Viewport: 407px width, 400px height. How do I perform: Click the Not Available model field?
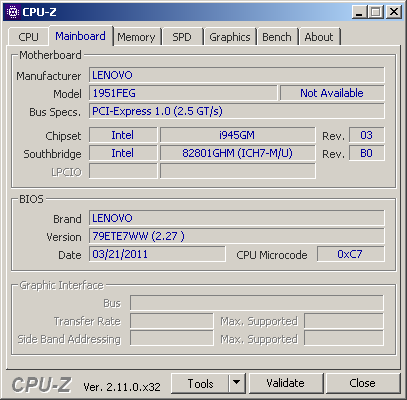pyautogui.click(x=332, y=93)
